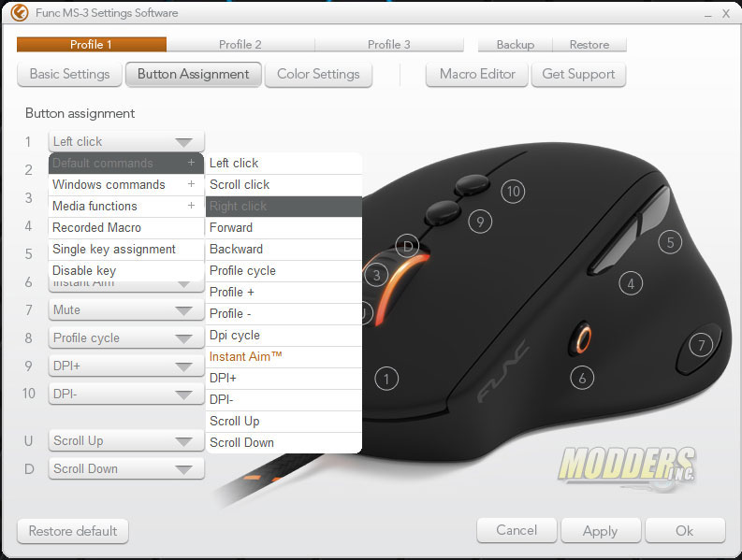Screen dimensions: 742x560
Task: Choose Dpi cycle from the submenu
Action: (x=284, y=336)
